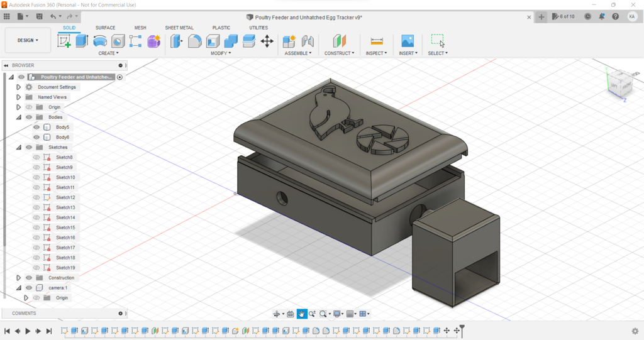The image size is (644, 340).
Task: Activate the Move/Copy tool
Action: (x=267, y=41)
